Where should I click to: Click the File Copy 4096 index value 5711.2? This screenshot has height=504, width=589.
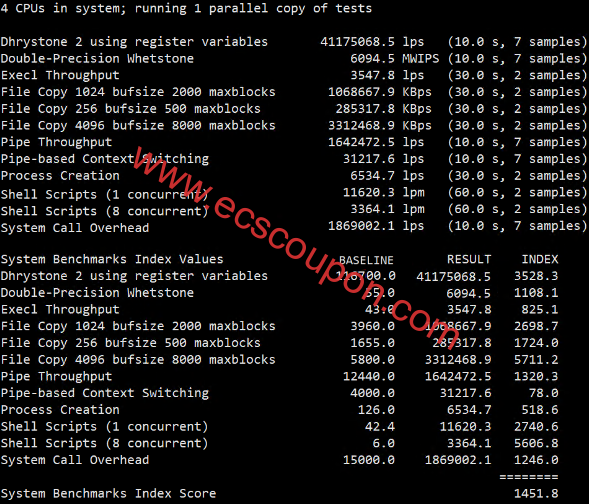pyautogui.click(x=536, y=359)
